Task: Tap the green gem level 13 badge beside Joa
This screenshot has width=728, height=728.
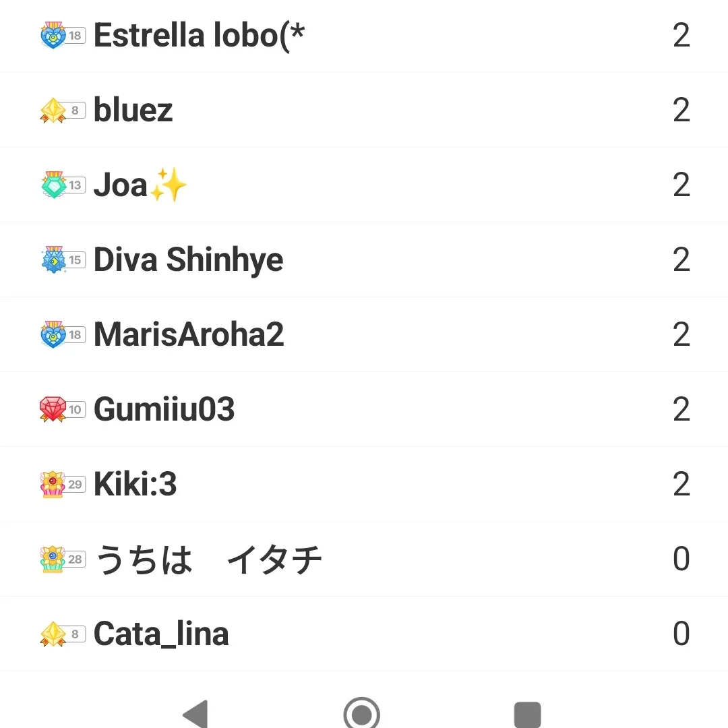Action: 62,185
